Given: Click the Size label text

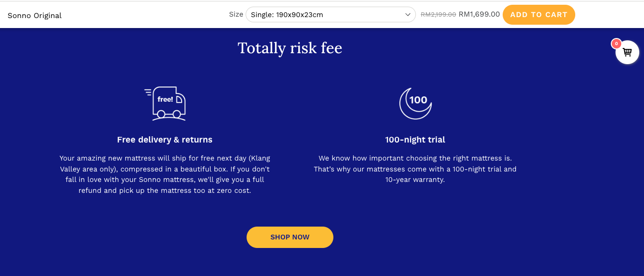Looking at the screenshot, I should pos(236,14).
